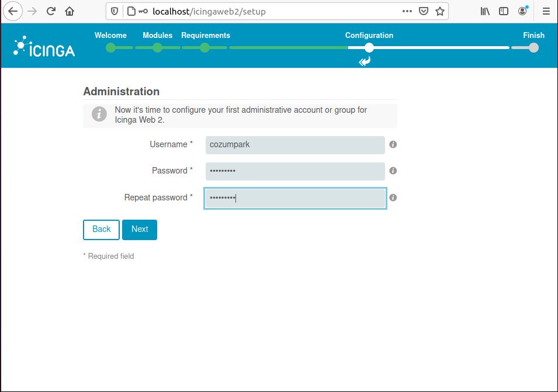The height and width of the screenshot is (392, 558).
Task: Bookmark this page with star
Action: click(x=440, y=11)
